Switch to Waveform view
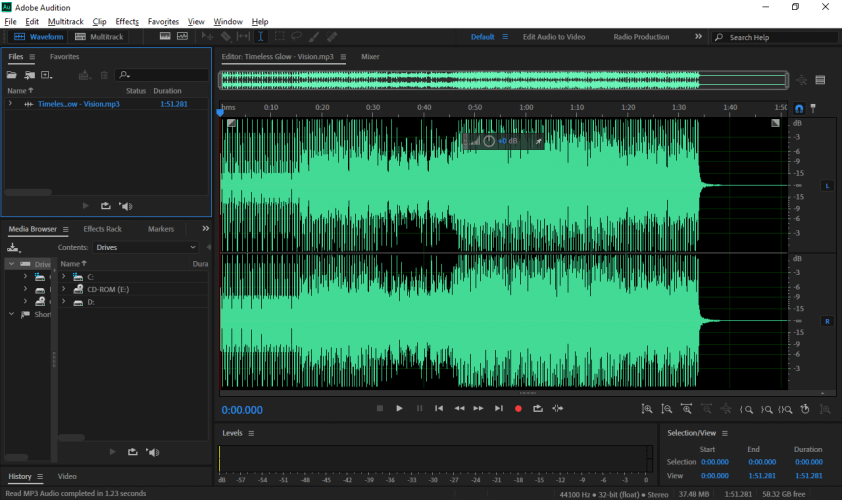 (x=39, y=37)
